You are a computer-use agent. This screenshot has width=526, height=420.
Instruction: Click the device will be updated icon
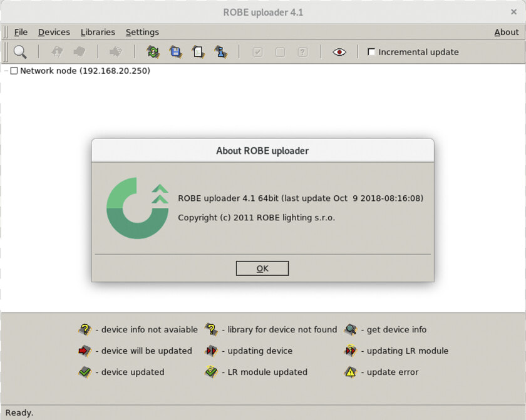[x=85, y=351]
